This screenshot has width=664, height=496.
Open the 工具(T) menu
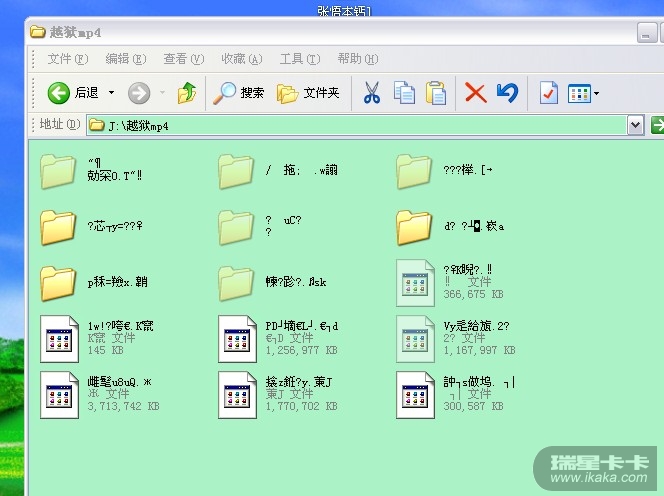(299, 59)
